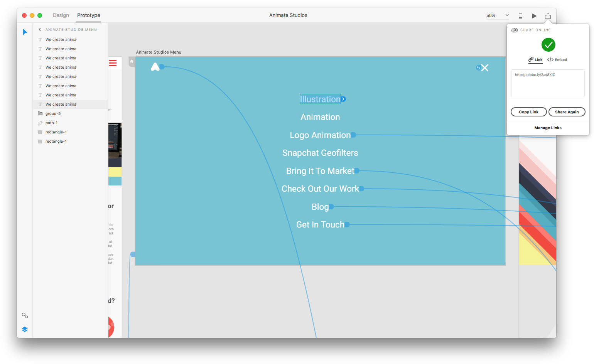Open the Assets panel icon
The height and width of the screenshot is (364, 594).
[25, 315]
